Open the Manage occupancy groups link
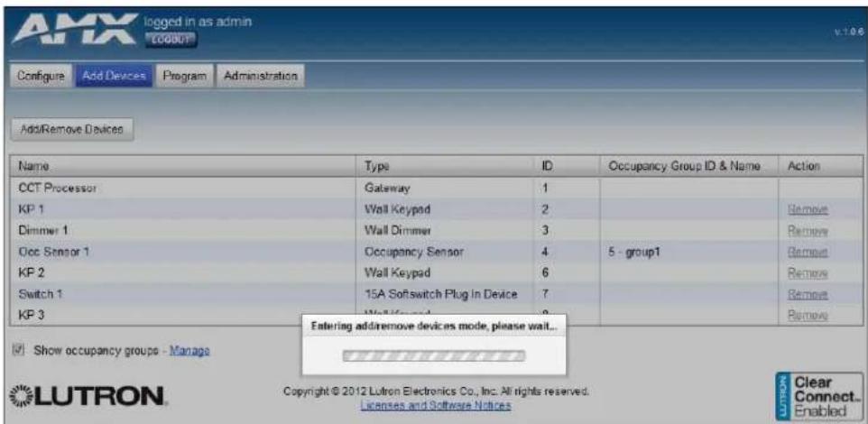 (x=189, y=350)
